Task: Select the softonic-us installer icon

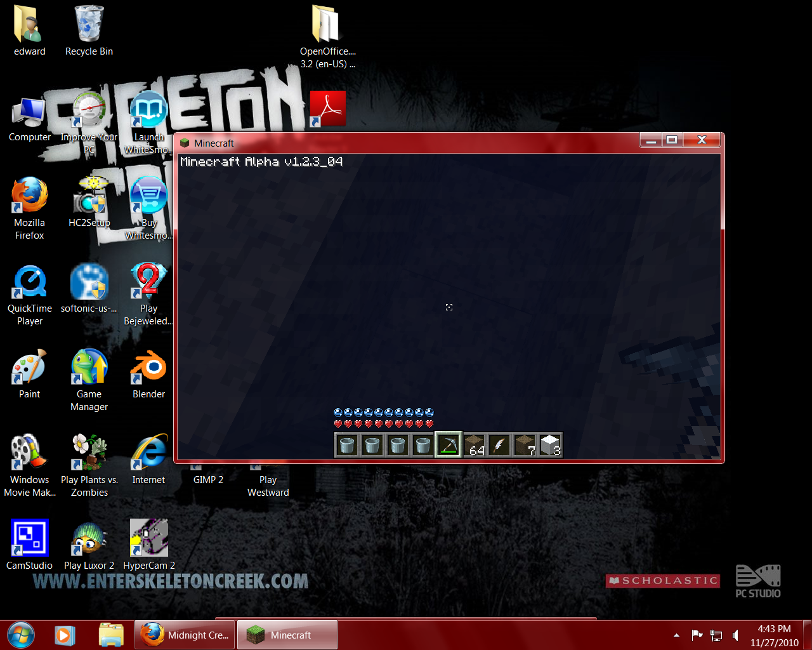Action: [89, 288]
